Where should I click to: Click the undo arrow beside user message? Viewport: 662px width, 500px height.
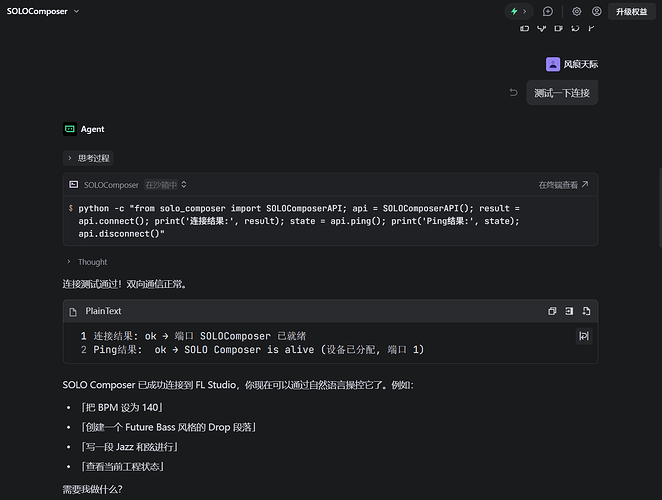coord(513,92)
